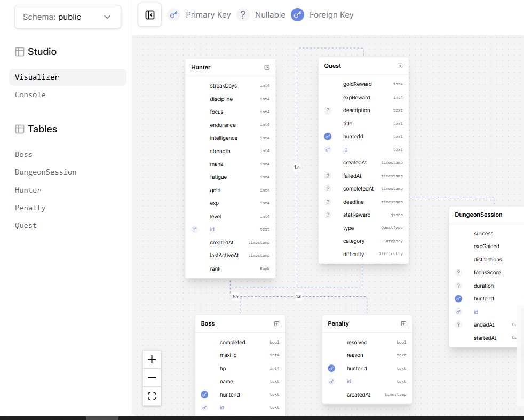Click the Studio section table icon
The width and height of the screenshot is (524, 420).
[20, 52]
